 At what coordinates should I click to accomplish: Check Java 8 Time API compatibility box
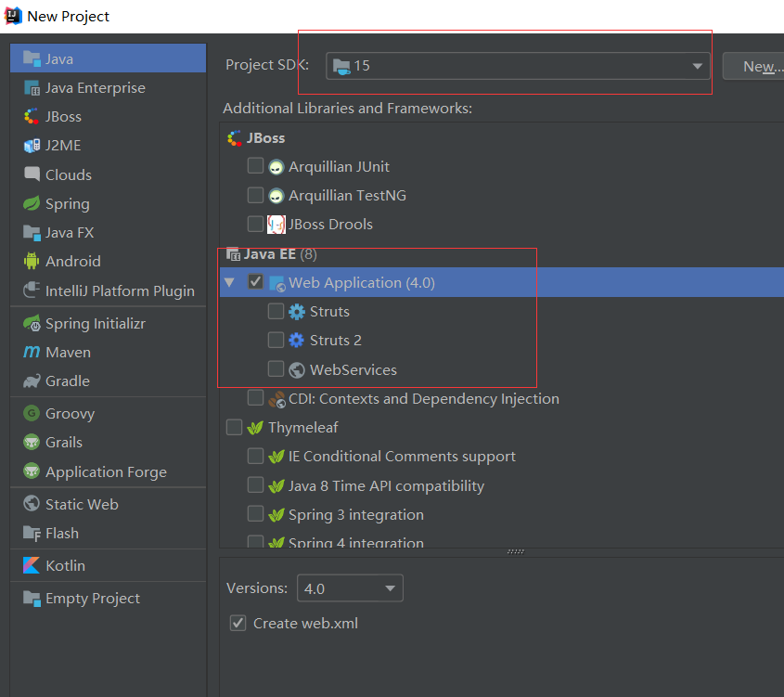coord(255,484)
